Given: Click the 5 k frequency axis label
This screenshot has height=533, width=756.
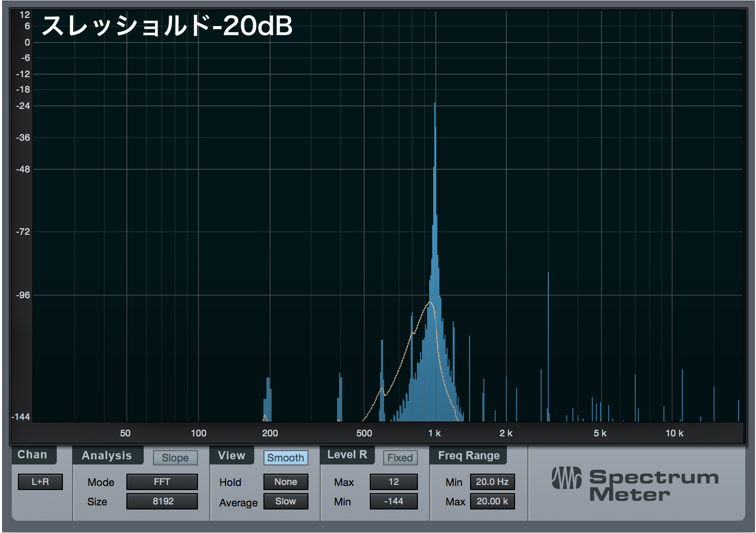Looking at the screenshot, I should click(x=600, y=433).
